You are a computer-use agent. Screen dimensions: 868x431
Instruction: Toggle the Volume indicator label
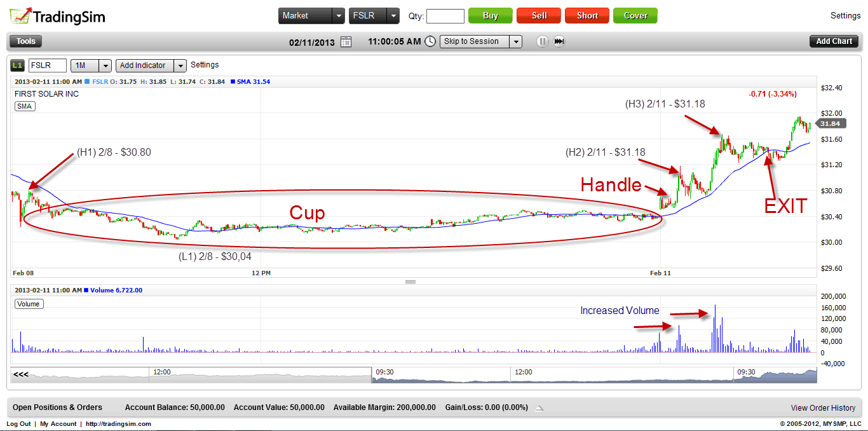(29, 304)
